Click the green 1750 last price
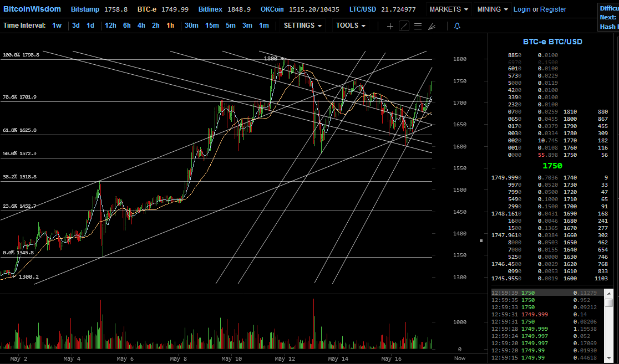 552,166
